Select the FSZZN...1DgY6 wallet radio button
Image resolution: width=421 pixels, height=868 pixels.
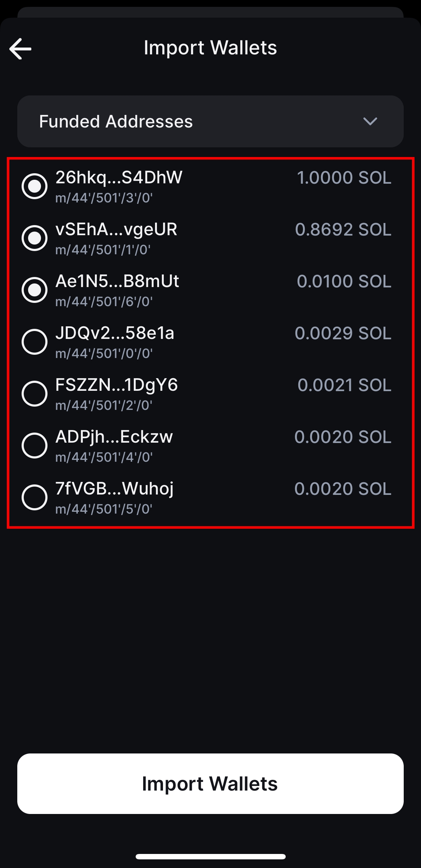(x=35, y=394)
